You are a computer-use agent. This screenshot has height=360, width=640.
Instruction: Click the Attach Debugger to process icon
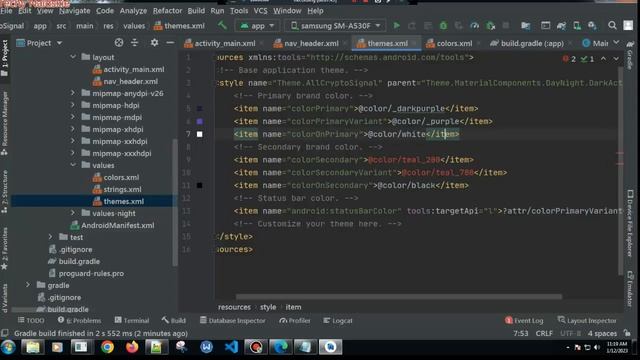coord(491,26)
